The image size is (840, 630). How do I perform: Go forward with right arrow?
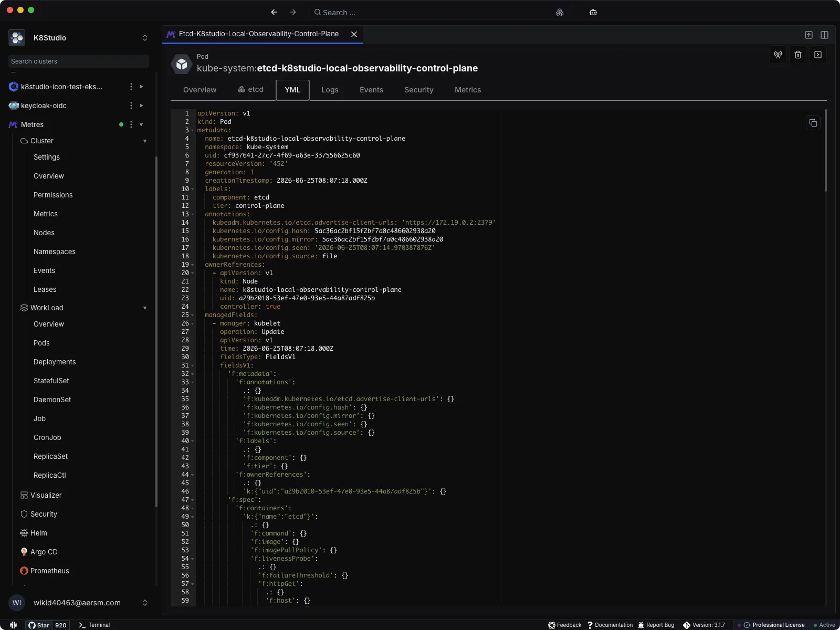click(293, 12)
